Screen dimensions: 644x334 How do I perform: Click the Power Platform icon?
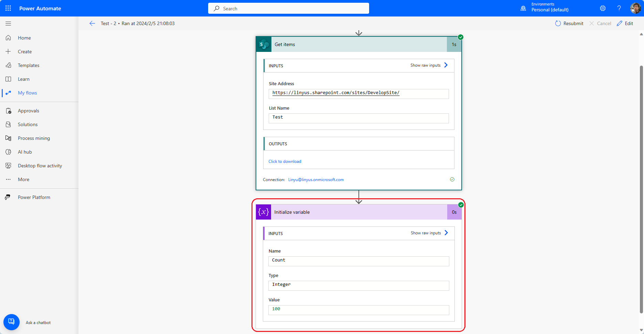(x=8, y=197)
